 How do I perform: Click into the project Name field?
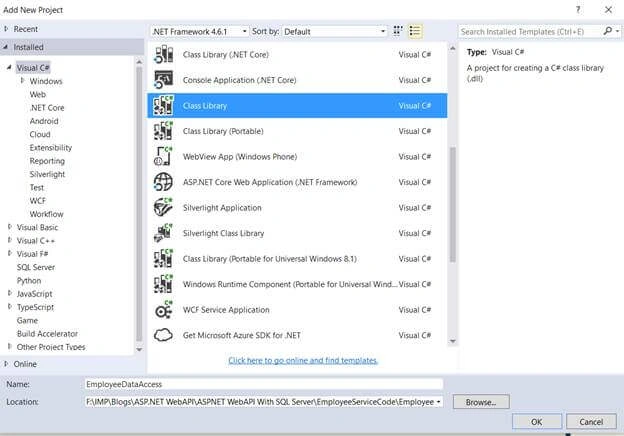tap(264, 384)
